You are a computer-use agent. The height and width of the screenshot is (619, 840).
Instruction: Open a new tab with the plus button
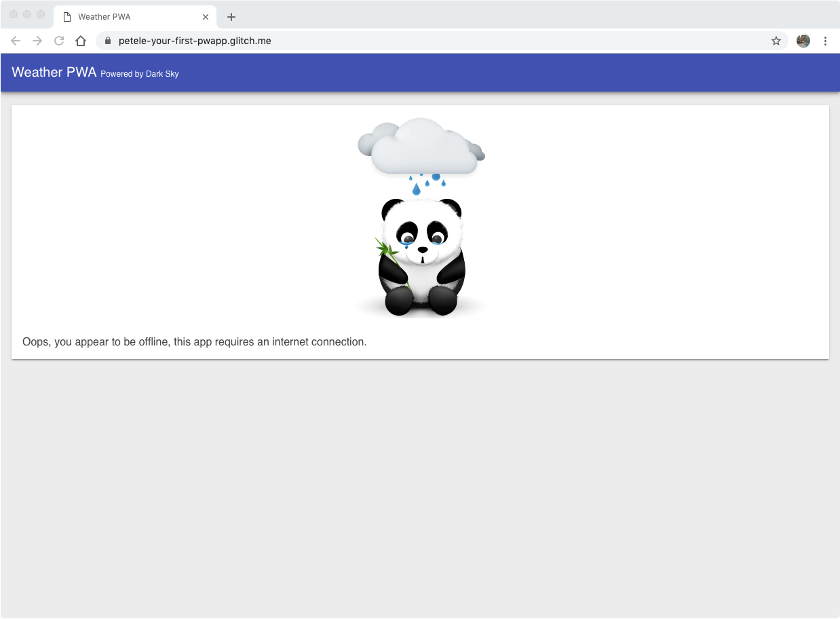pyautogui.click(x=231, y=17)
